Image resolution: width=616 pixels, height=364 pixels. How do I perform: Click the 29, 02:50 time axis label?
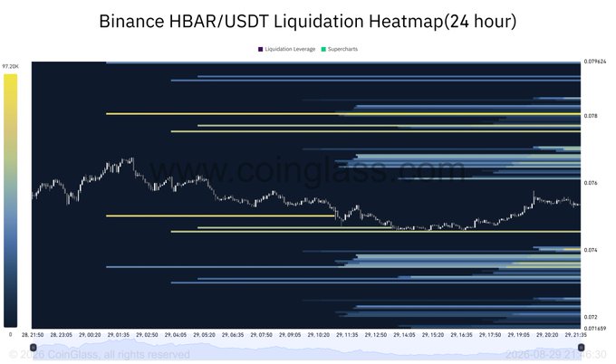point(147,335)
